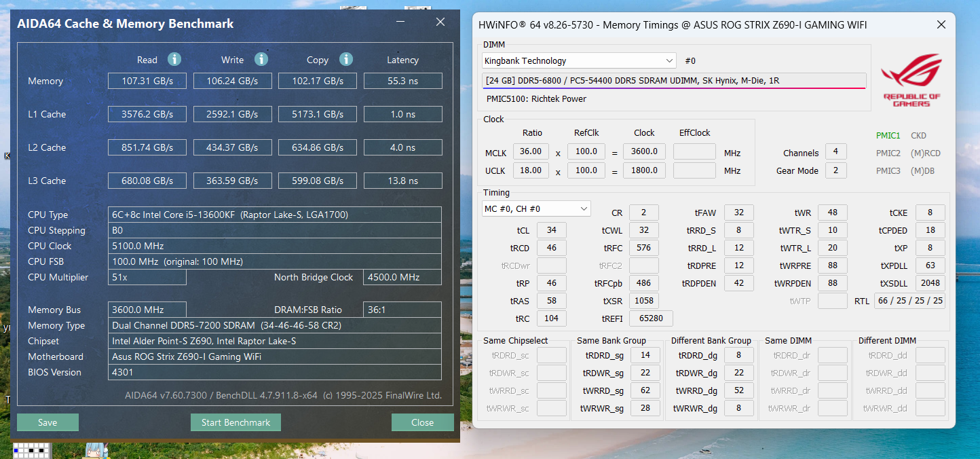980x459 pixels.
Task: Select the Memory Read value 107.31 GB/s
Action: coord(147,81)
